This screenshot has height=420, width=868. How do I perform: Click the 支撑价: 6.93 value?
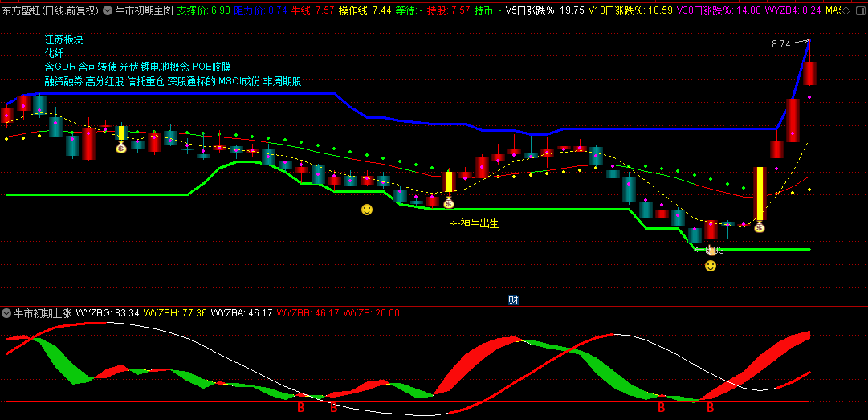pyautogui.click(x=204, y=10)
